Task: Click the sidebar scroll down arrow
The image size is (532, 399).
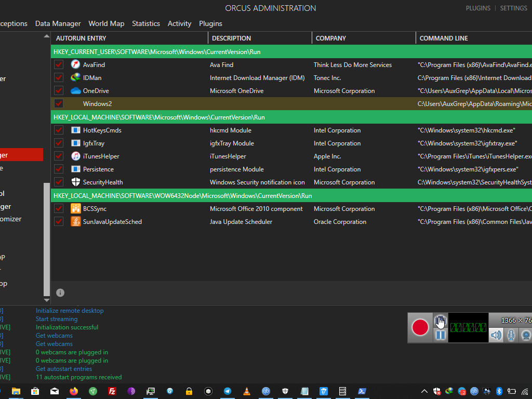Action: [x=46, y=300]
